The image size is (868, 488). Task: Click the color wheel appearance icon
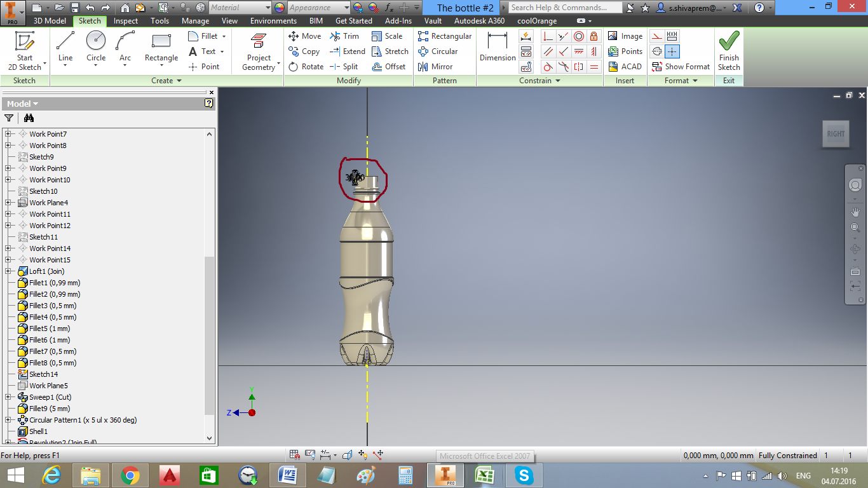279,8
